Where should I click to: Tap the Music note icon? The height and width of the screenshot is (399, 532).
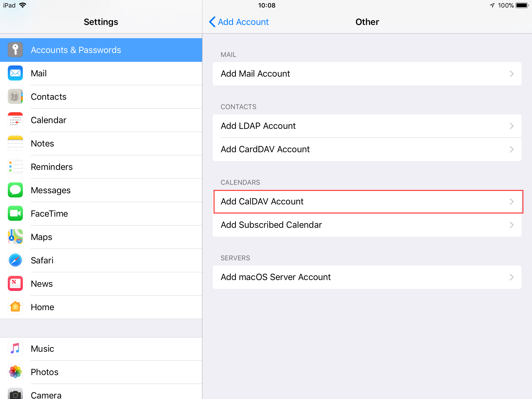[15, 349]
